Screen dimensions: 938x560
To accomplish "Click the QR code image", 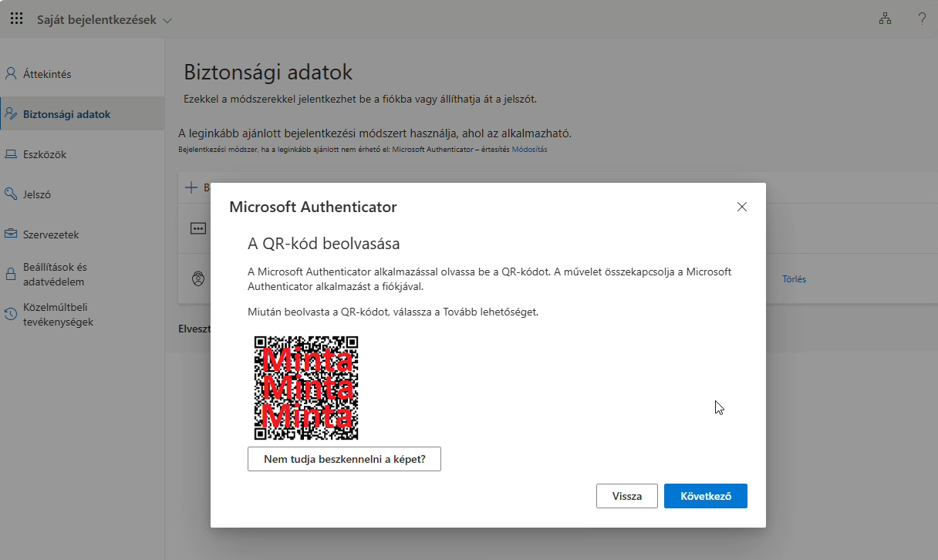I will [x=306, y=387].
